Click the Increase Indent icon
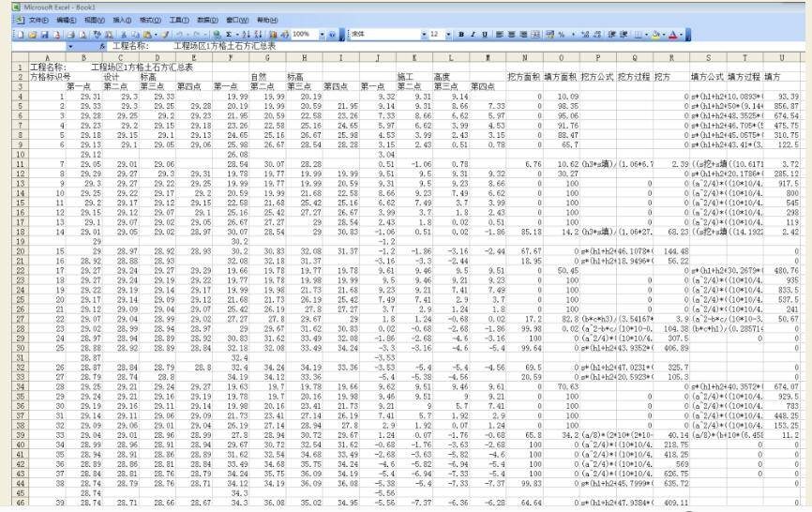Screen dimensions: 812x512 [624, 34]
